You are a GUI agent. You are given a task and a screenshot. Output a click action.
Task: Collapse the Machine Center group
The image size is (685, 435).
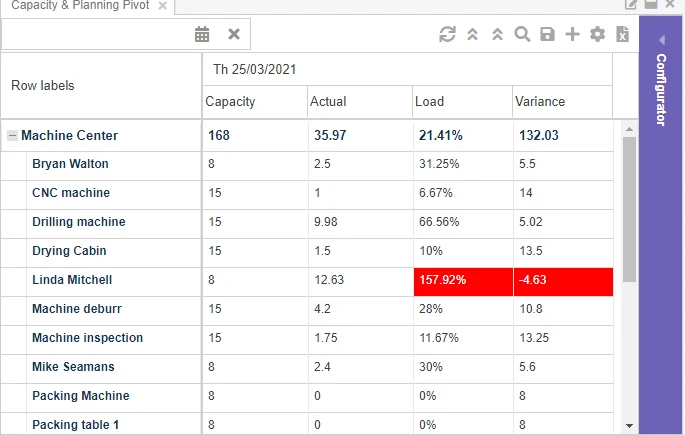12,135
